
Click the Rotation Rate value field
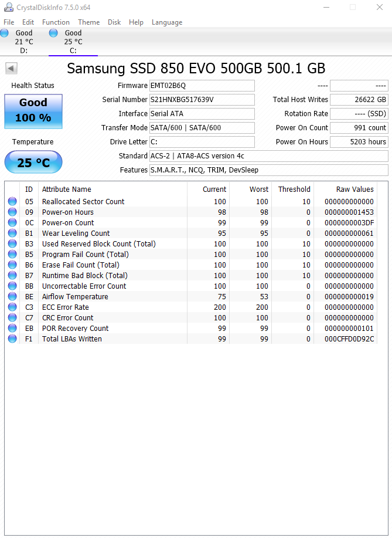(x=359, y=114)
